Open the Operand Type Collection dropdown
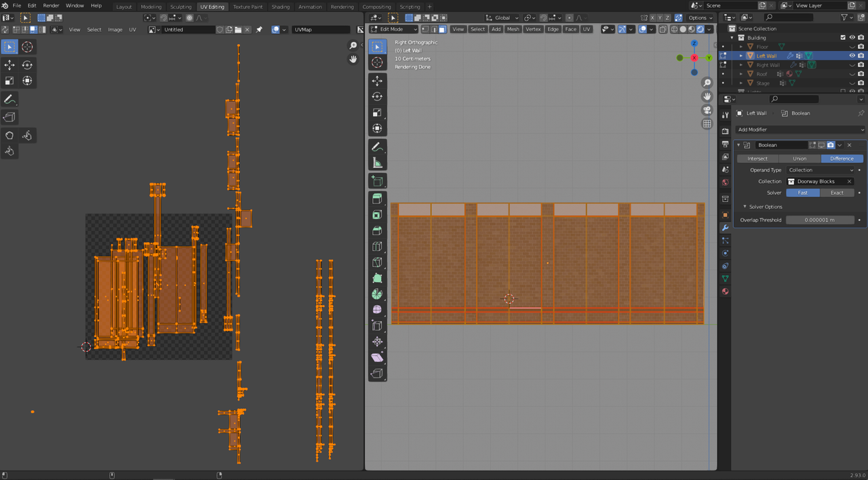The width and height of the screenshot is (868, 480). [x=821, y=170]
